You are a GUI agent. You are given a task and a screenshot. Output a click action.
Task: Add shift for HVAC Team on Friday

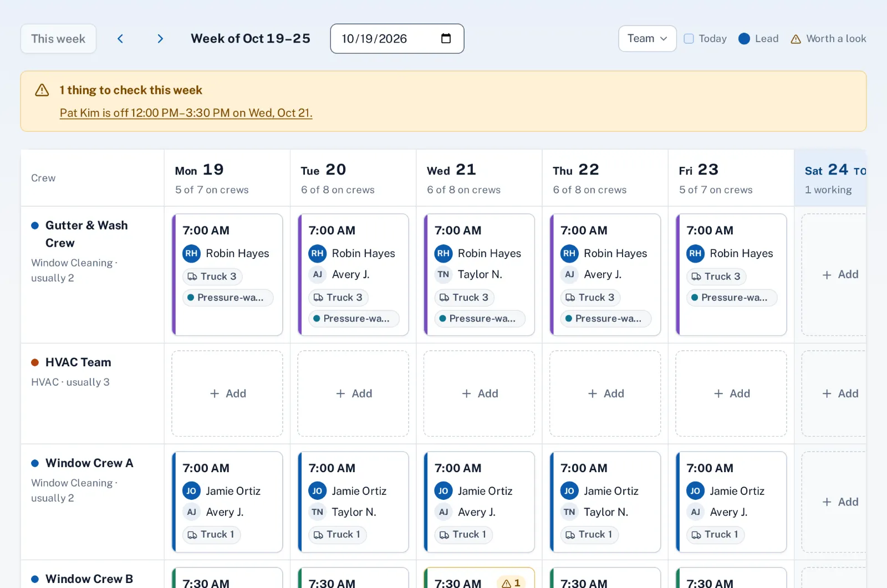(x=731, y=393)
